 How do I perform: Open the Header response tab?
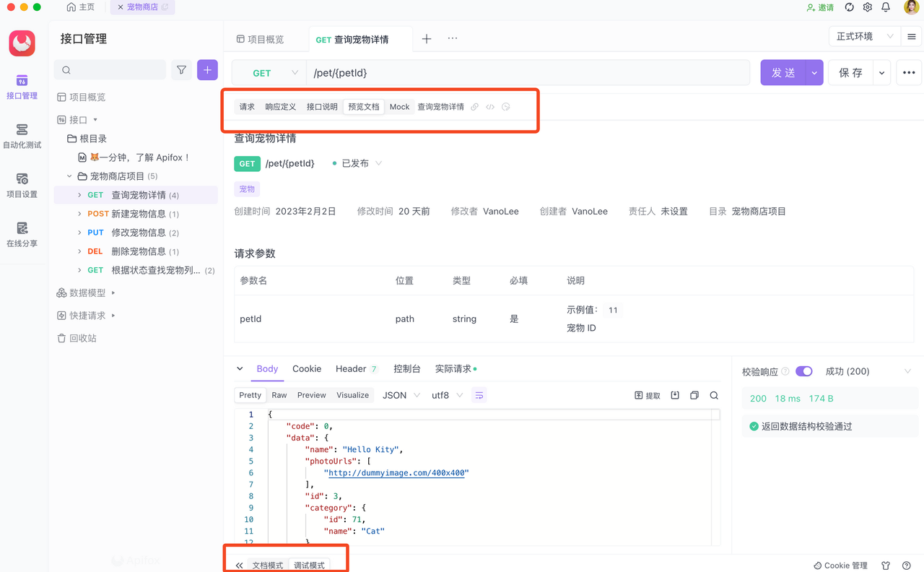[357, 369]
